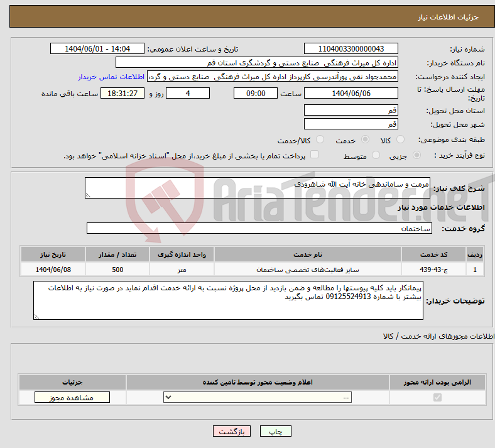Click the need date cell 1404/06/08
Image resolution: width=495 pixels, height=448 pixels.
click(x=53, y=270)
